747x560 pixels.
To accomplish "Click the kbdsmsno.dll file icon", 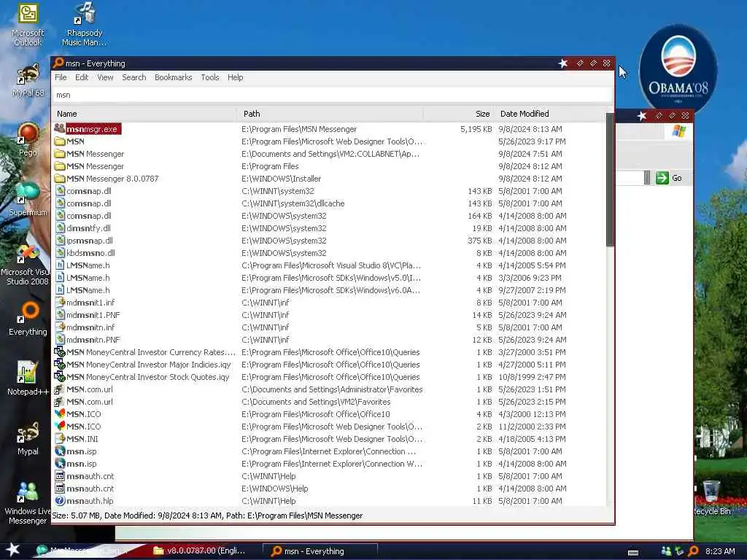I will click(60, 253).
